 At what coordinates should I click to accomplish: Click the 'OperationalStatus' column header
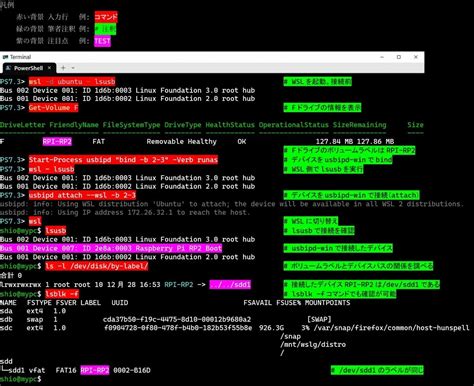click(294, 125)
